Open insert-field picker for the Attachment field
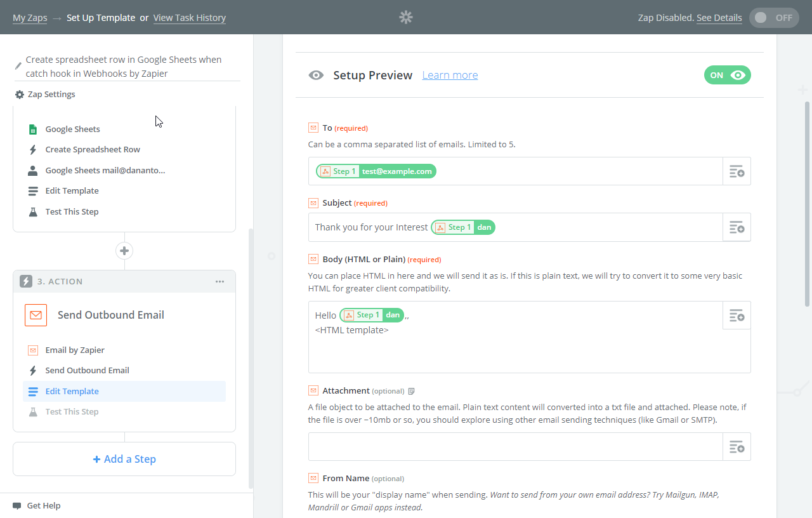The width and height of the screenshot is (812, 518). tap(737, 447)
